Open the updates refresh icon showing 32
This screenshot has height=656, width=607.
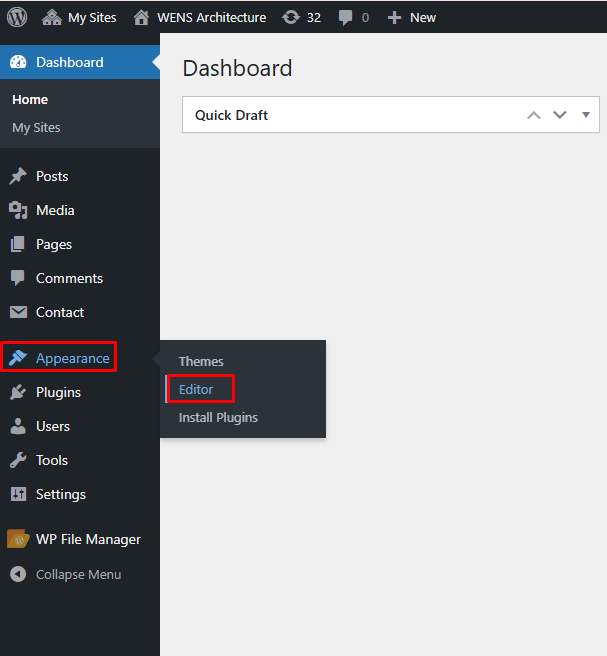point(291,18)
